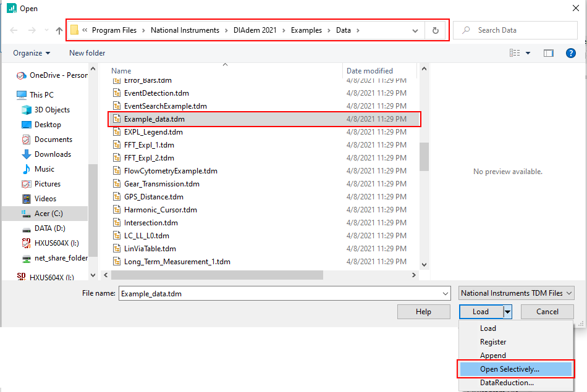
Task: Click the change view icon
Action: 515,53
